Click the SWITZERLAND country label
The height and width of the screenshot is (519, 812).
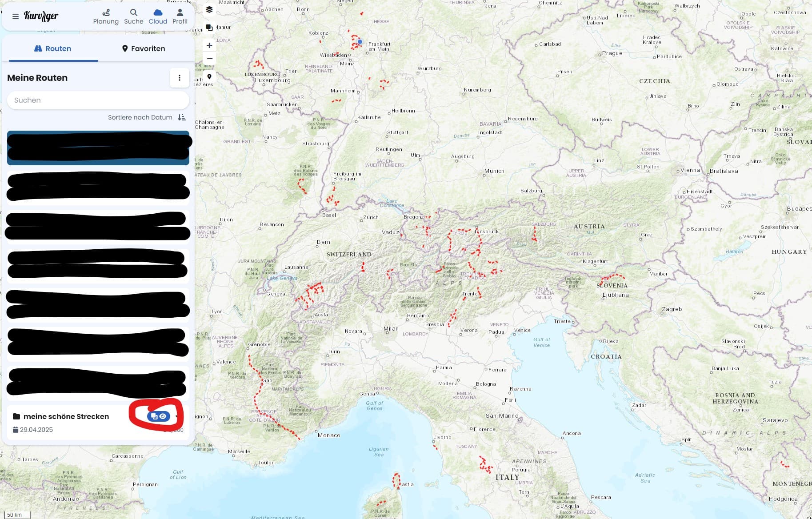tap(349, 255)
